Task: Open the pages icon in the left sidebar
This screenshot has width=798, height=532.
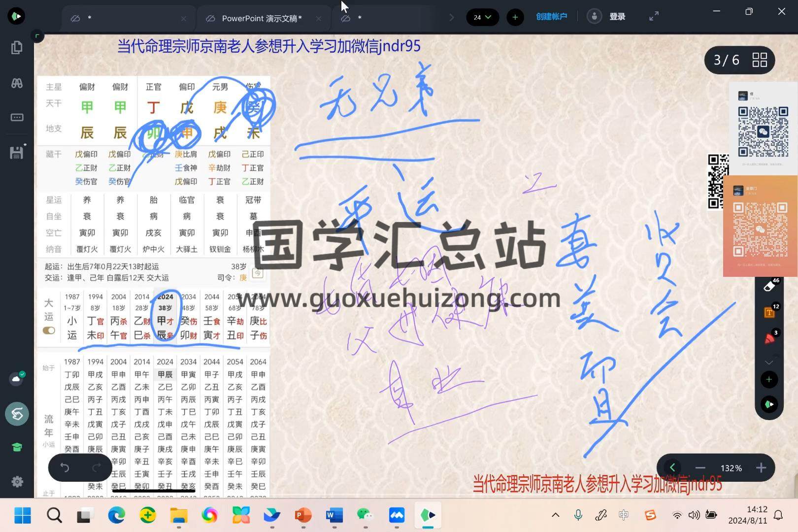Action: point(17,48)
